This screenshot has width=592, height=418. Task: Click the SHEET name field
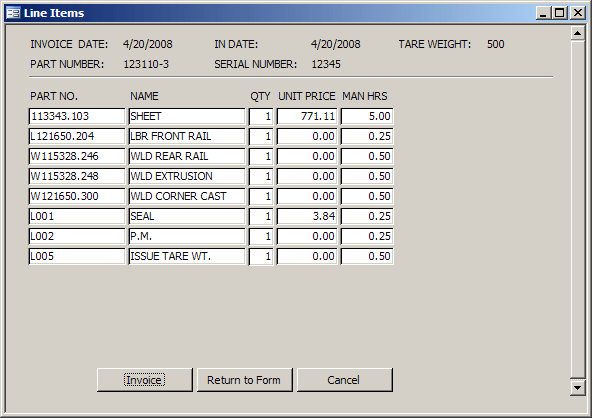(x=187, y=116)
